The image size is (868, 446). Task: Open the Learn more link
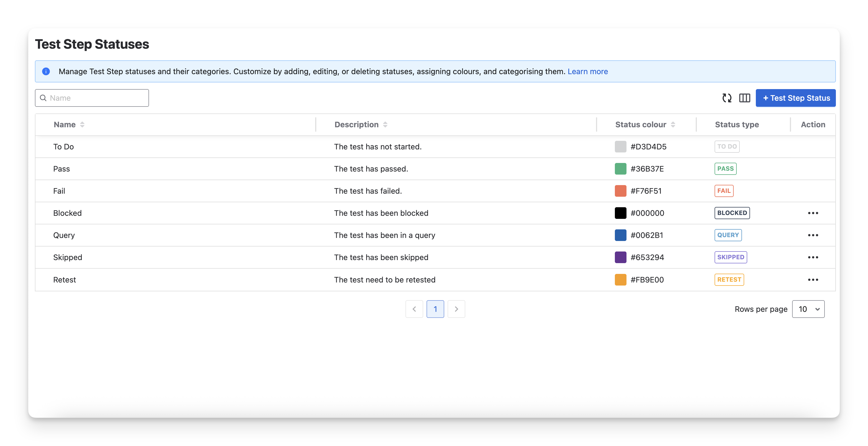point(587,71)
